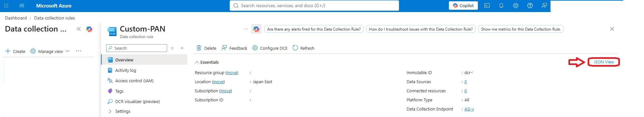Click Configure DCE in the toolbar
The height and width of the screenshot is (117, 644).
(x=270, y=48)
